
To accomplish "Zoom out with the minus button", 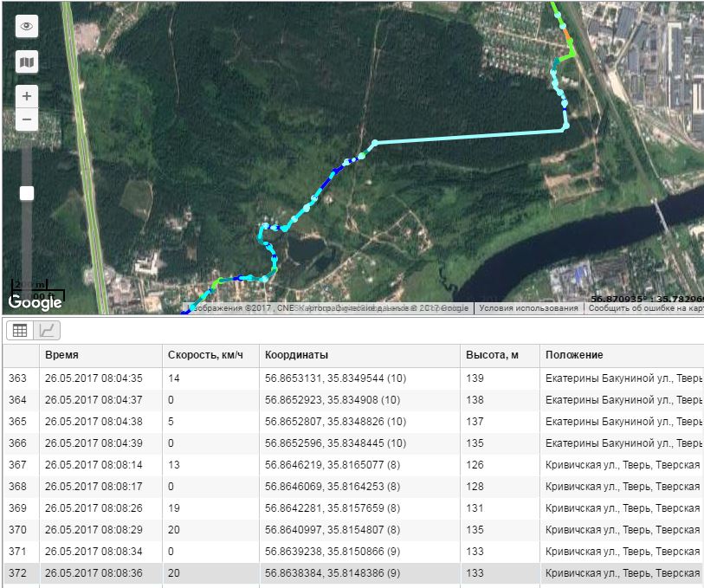I will [x=27, y=119].
